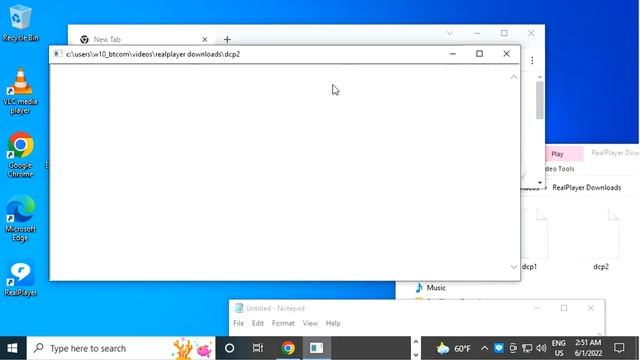Screen dimensions: 640x360
Task: Show hidden system tray icons
Action: coord(484,348)
